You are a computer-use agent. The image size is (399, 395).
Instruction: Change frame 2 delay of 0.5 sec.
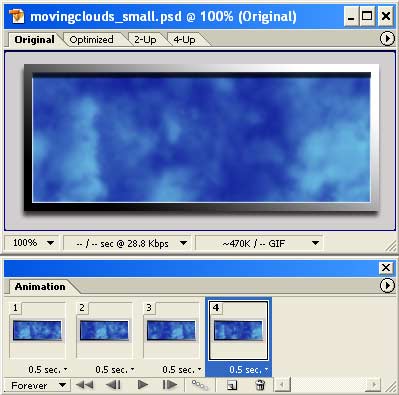tap(115, 370)
